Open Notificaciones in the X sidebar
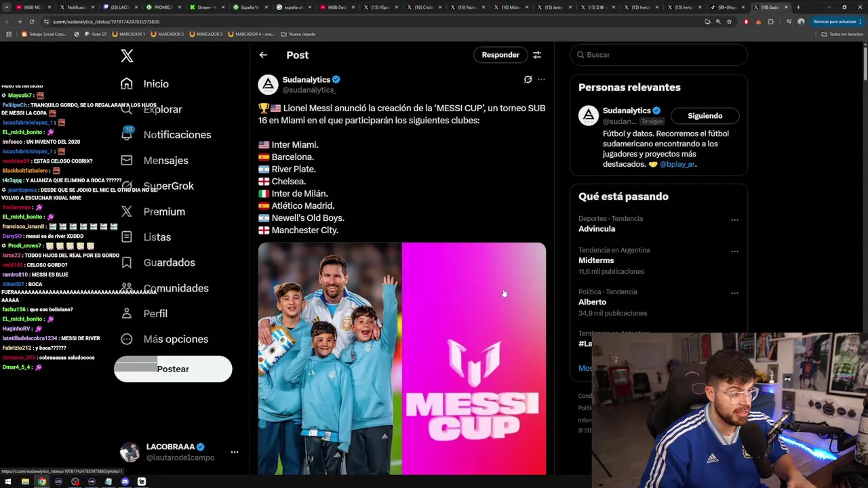This screenshot has height=488, width=868. point(166,134)
